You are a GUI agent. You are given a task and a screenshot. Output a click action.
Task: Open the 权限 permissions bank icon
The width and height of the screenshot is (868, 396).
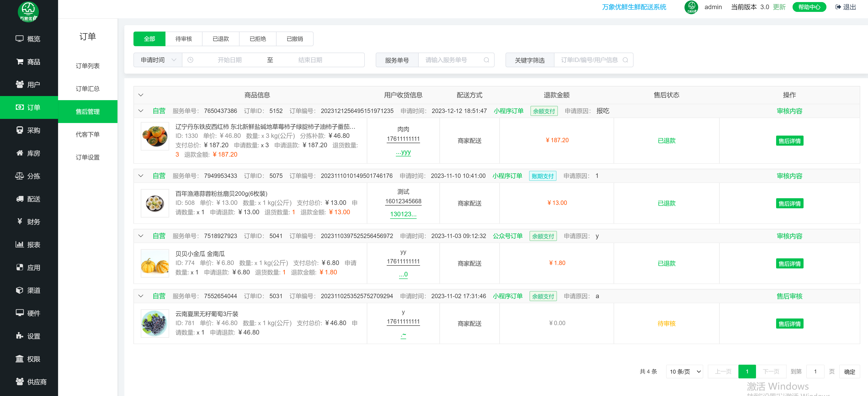coord(20,359)
